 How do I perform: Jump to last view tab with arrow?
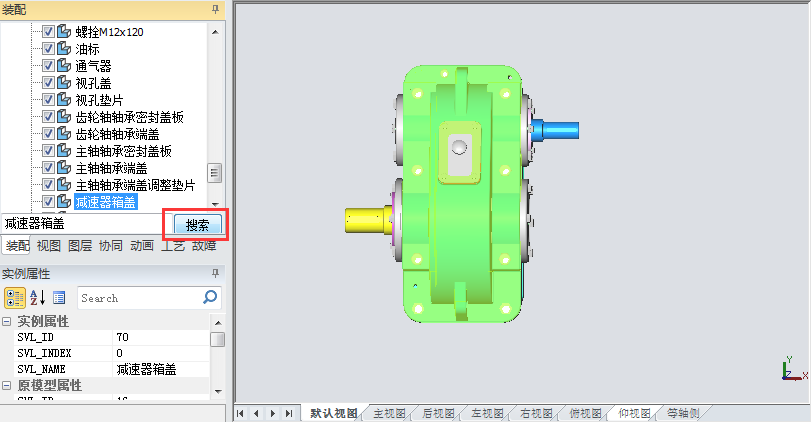(289, 413)
